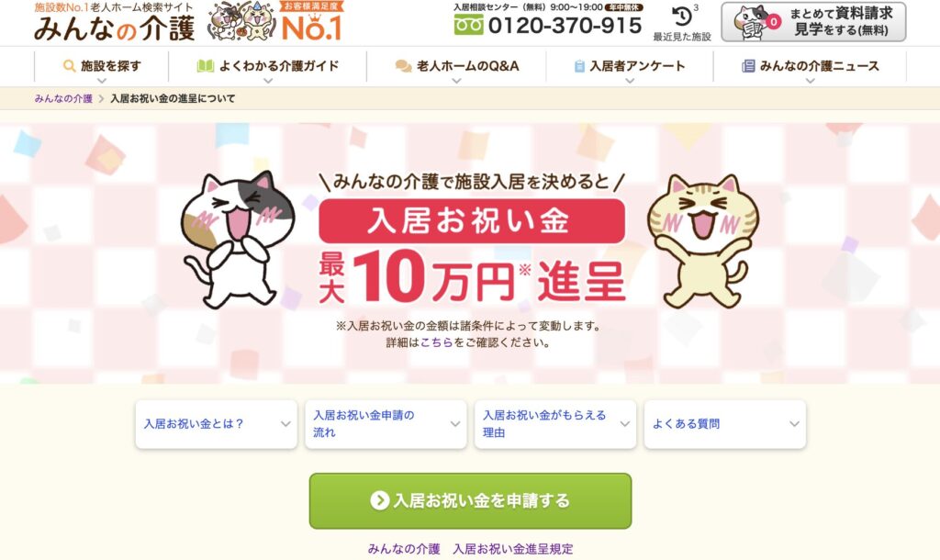Click the customer satisfaction No.1 badge

click(311, 22)
